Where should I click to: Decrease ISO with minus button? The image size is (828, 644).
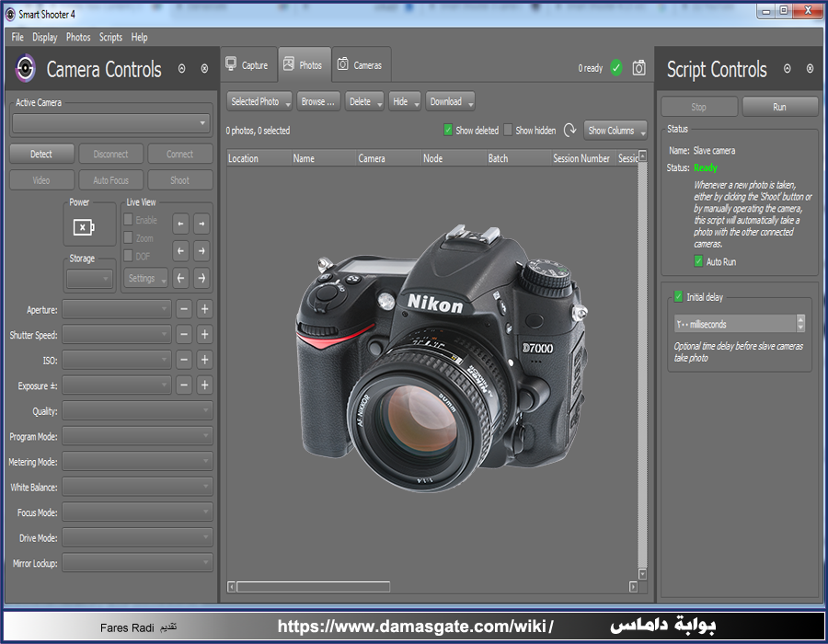point(184,360)
